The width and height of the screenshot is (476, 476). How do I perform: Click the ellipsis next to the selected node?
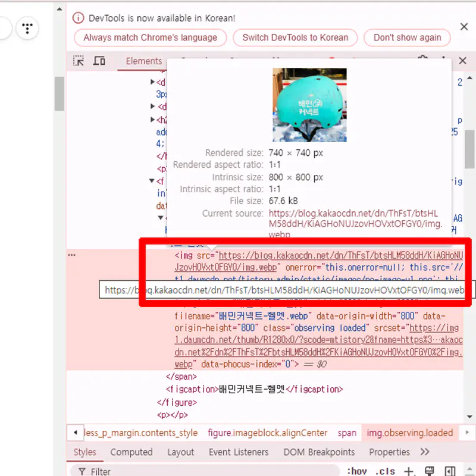pos(71,255)
